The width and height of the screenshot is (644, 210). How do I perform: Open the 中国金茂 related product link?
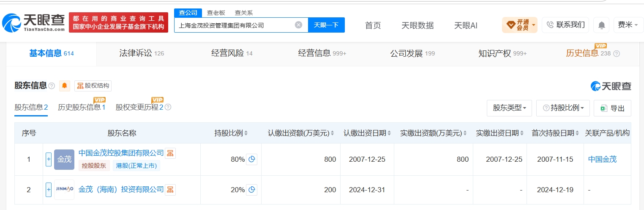[x=602, y=159]
